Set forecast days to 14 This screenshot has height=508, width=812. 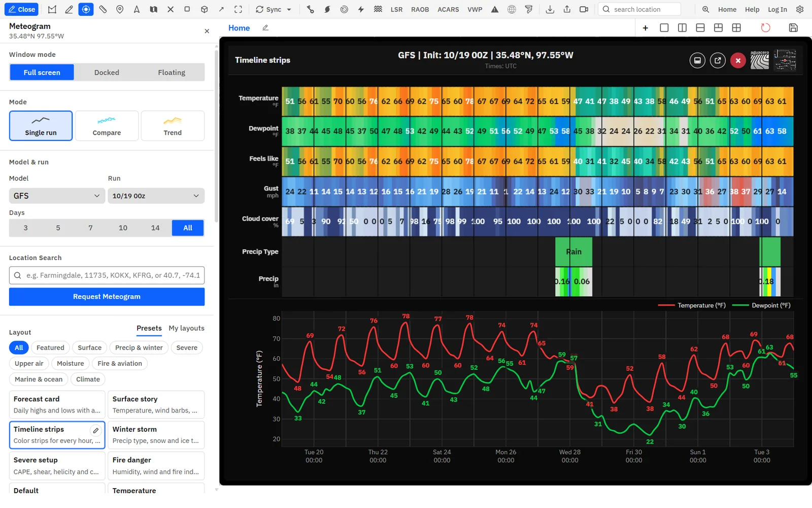(155, 228)
